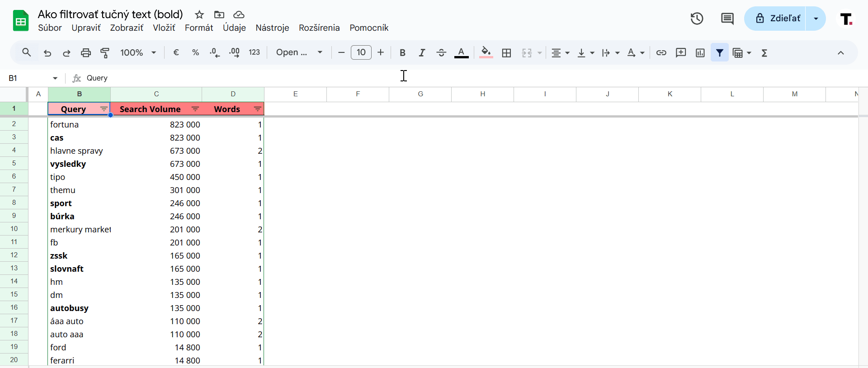Open the Rozšírenia menu
Image resolution: width=868 pixels, height=368 pixels.
[319, 28]
